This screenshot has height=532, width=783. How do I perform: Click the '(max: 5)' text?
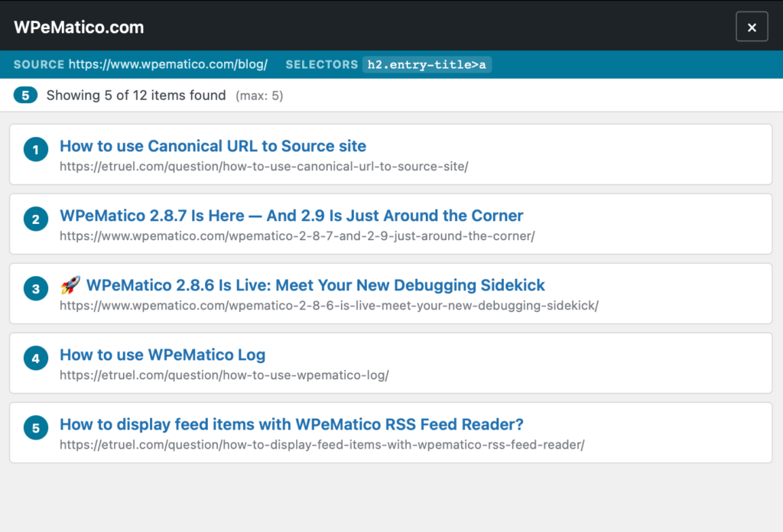pos(259,96)
